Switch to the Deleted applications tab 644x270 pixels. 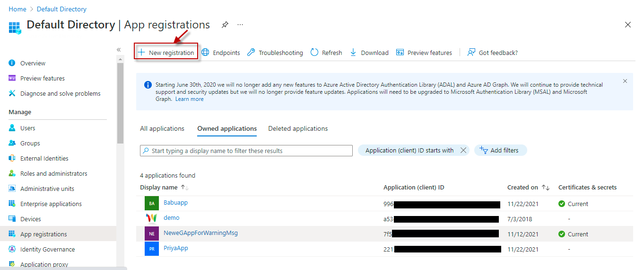(298, 128)
